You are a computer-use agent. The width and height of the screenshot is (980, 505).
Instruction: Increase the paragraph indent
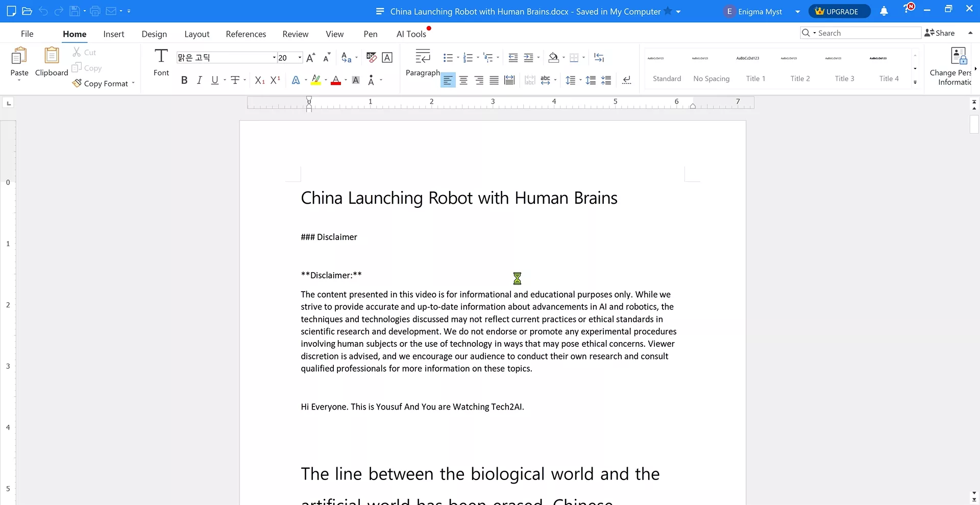coord(529,58)
